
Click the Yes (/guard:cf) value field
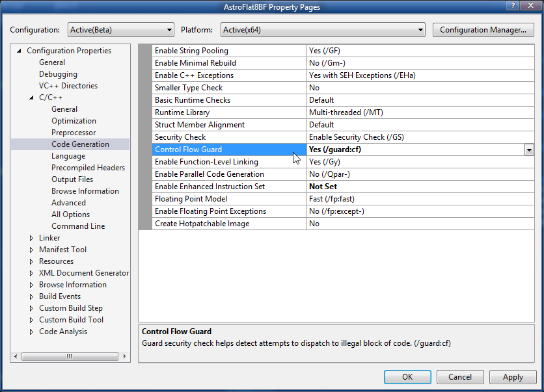click(416, 150)
